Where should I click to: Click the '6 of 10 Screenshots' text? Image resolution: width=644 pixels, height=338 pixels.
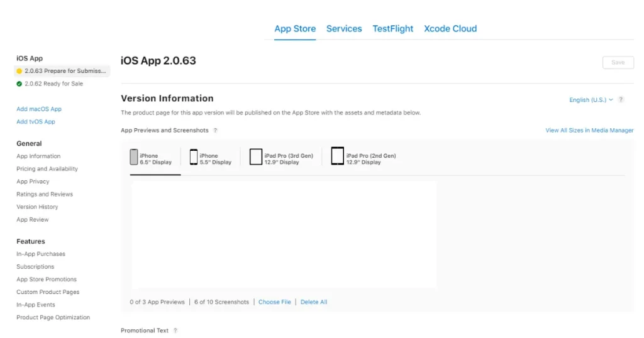(221, 302)
